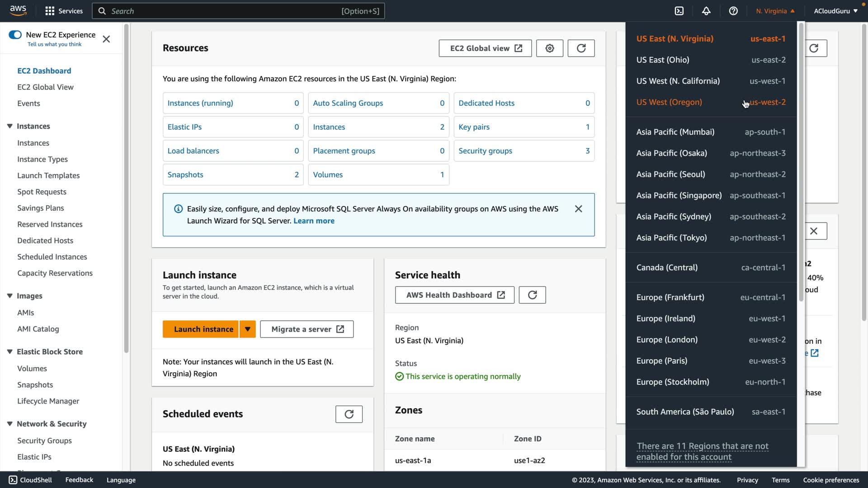Dismiss the SQL Server Launch Wizard banner

tap(578, 209)
